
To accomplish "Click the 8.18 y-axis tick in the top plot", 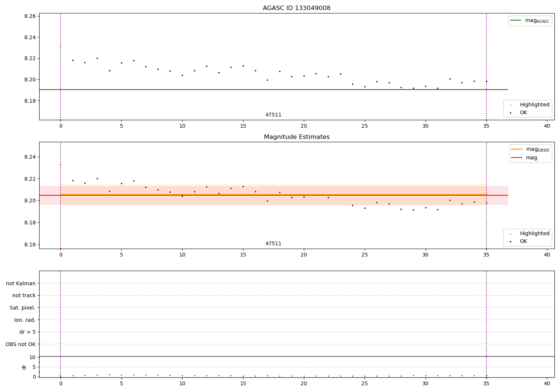I will 30,101.
